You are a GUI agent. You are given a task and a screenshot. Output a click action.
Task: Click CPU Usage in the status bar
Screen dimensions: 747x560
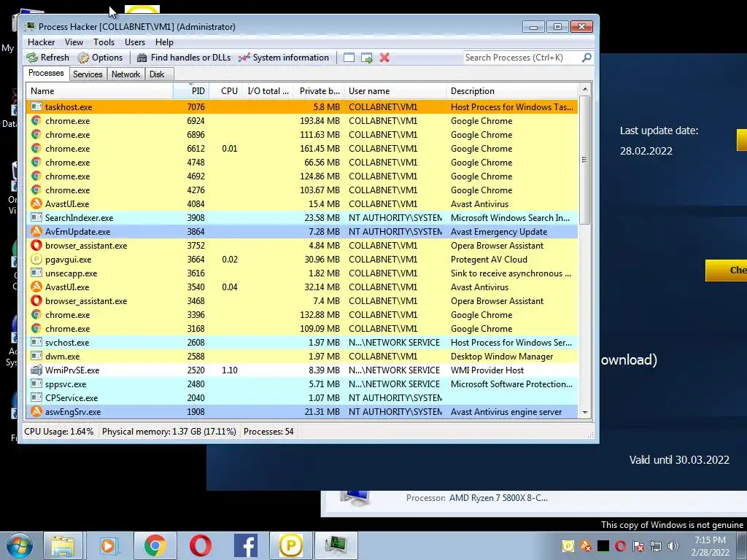click(x=58, y=432)
